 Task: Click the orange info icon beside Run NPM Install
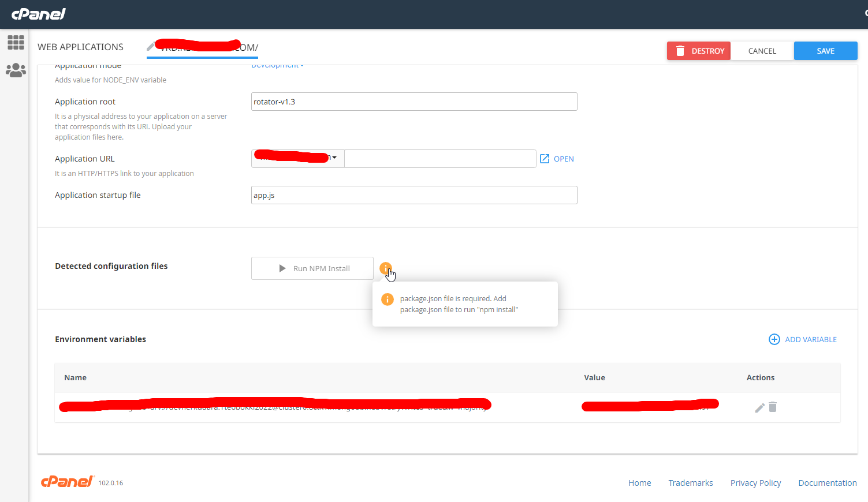point(386,268)
